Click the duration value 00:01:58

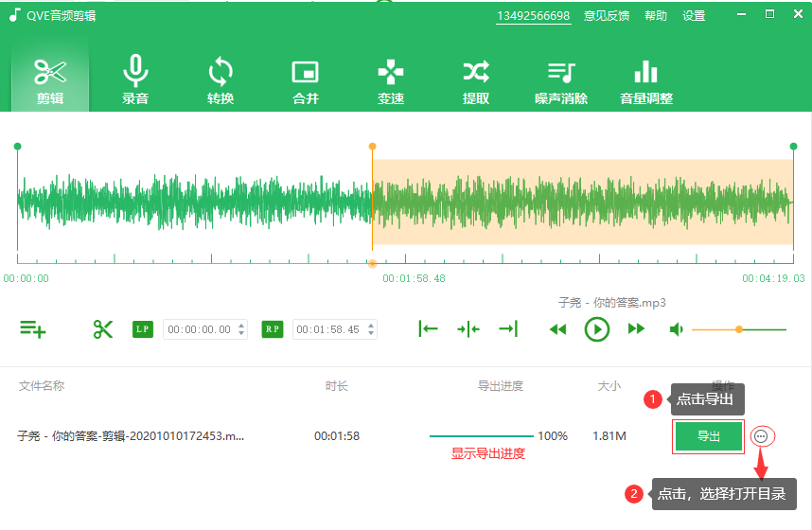point(337,436)
